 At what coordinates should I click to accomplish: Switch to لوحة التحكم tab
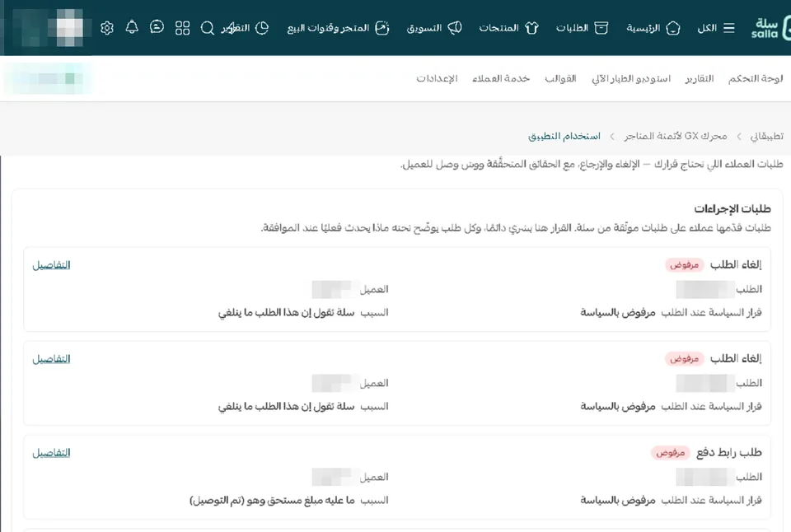click(x=756, y=79)
